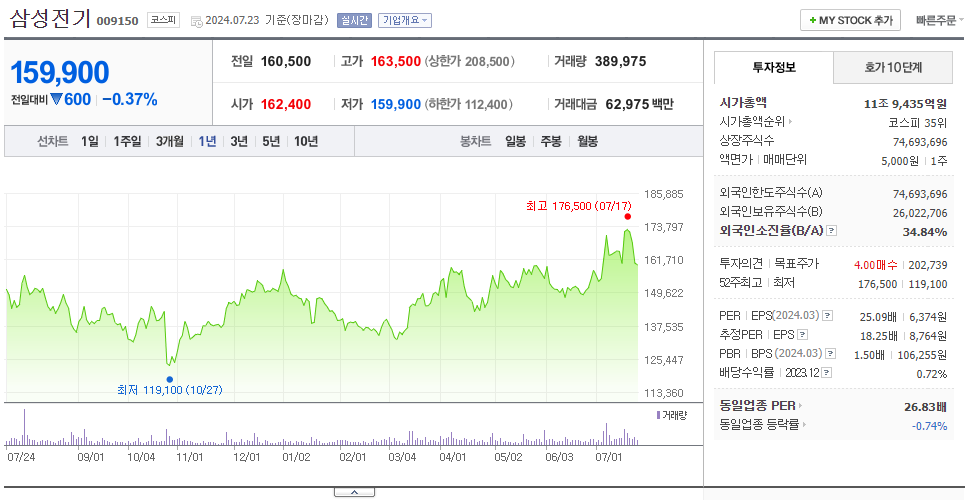Select the 10년 line chart period
This screenshot has width=968, height=500.
306,141
